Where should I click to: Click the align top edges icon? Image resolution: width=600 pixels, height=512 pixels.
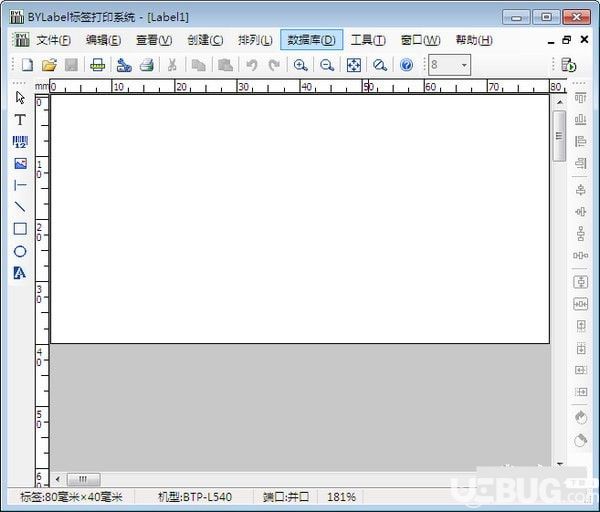point(580,98)
